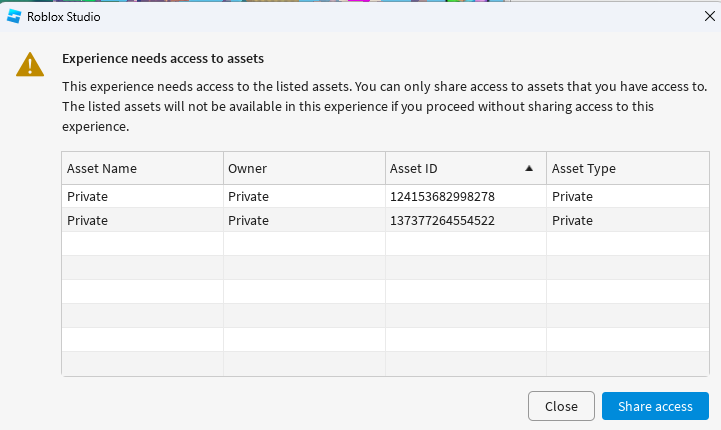Select asset ID 137377264554522 cell
The width and height of the screenshot is (721, 430).
442,221
